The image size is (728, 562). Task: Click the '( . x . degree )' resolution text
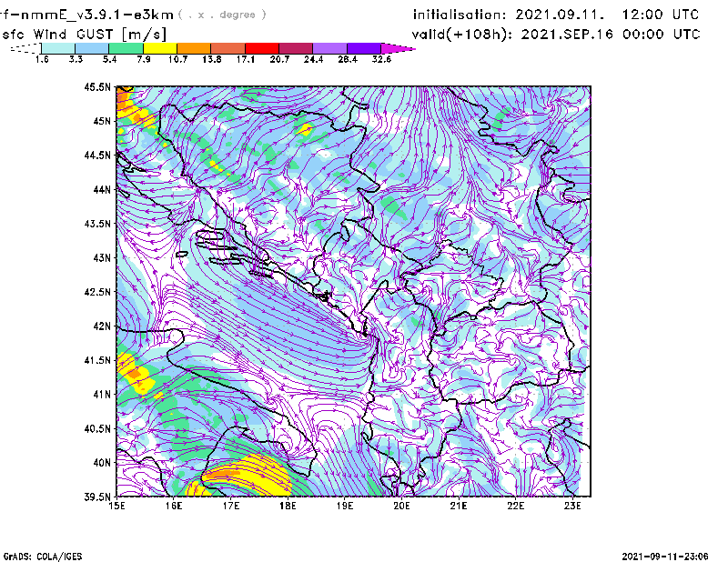pos(222,15)
